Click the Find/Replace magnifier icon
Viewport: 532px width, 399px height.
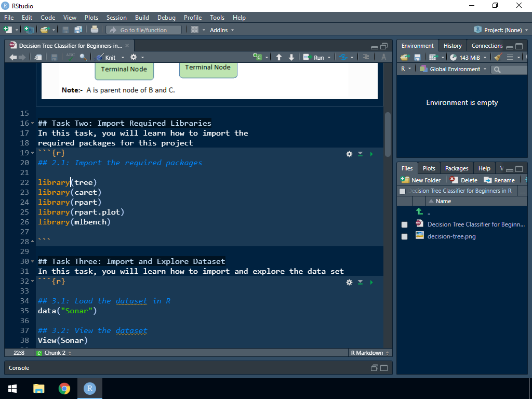coord(83,57)
